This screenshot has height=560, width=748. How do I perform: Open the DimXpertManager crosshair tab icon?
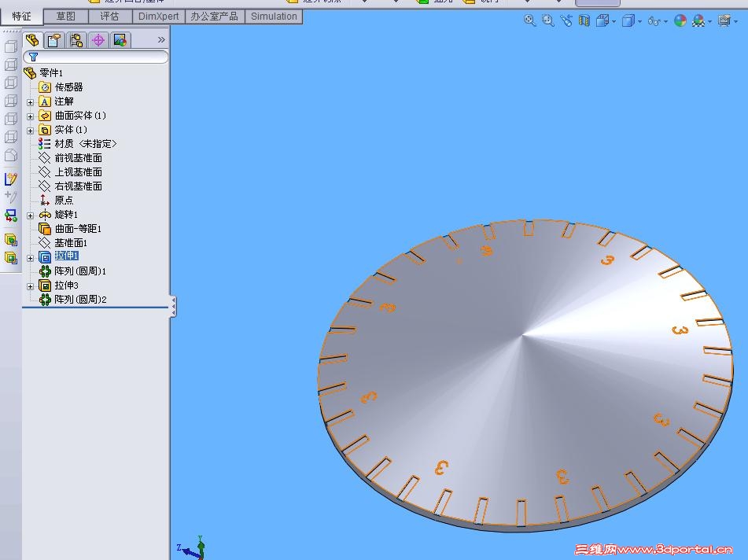(98, 40)
